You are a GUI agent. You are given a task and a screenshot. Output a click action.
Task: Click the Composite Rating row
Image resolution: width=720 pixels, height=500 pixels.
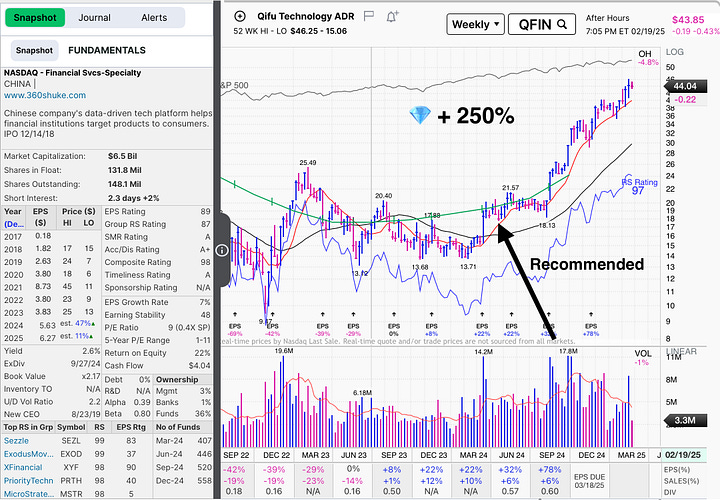tap(157, 262)
